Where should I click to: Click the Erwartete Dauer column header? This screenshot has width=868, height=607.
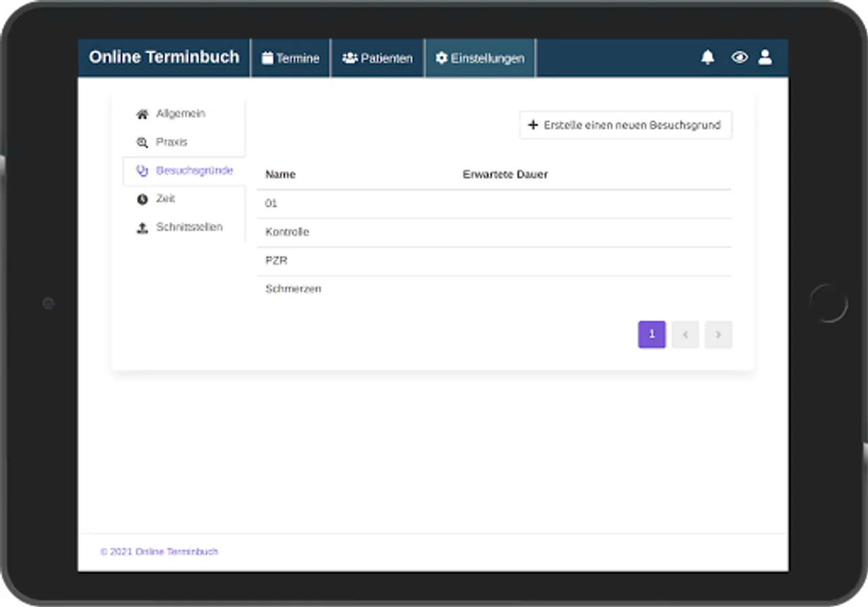(x=505, y=174)
